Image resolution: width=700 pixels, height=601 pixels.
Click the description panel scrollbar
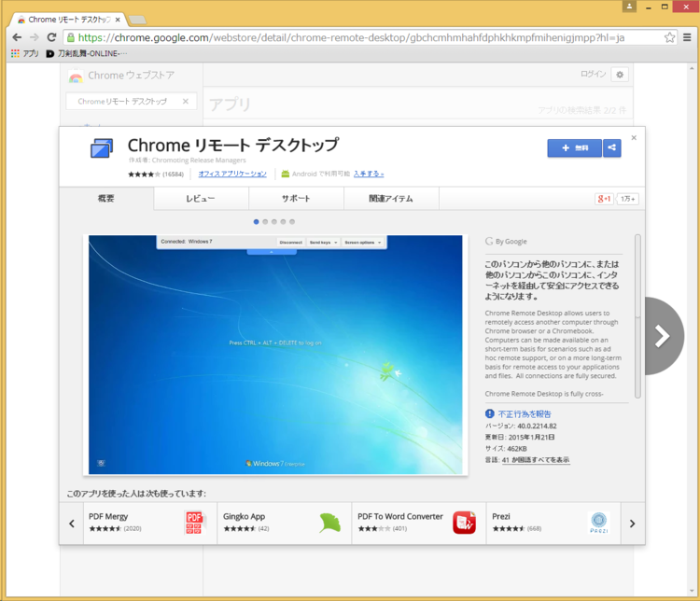pos(637,316)
